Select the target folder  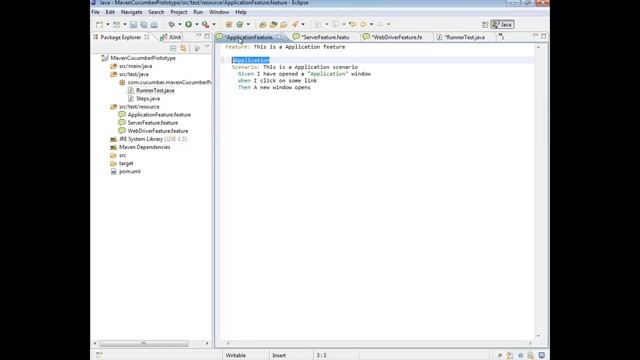pos(126,163)
